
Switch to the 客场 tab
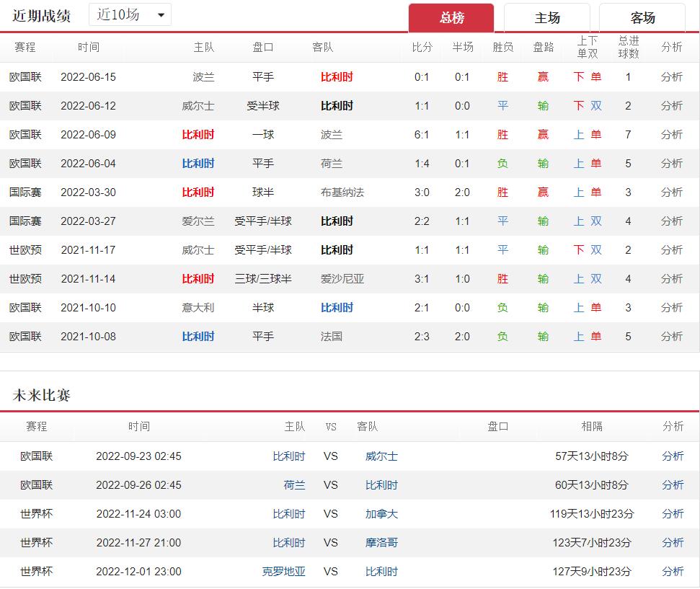[642, 18]
